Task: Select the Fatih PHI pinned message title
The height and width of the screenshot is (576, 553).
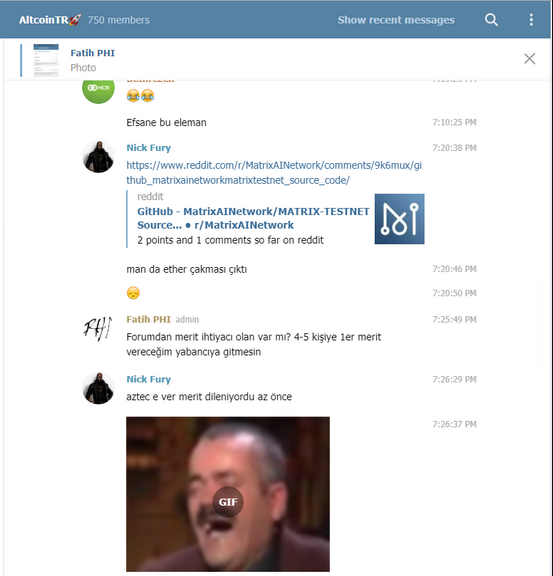Action: [x=93, y=53]
